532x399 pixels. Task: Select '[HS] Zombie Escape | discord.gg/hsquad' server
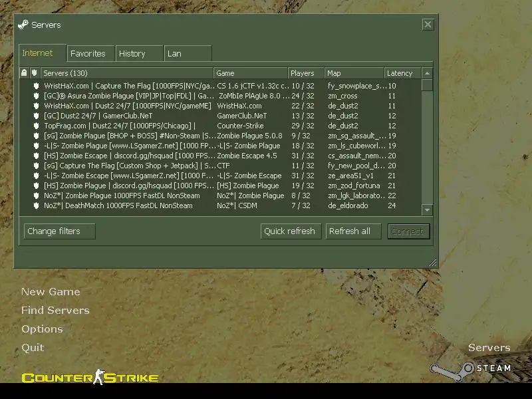pyautogui.click(x=130, y=156)
